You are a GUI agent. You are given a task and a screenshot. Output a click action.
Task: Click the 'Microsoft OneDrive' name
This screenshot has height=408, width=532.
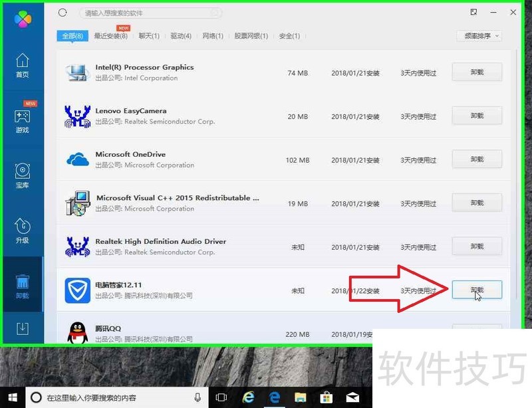tap(130, 154)
